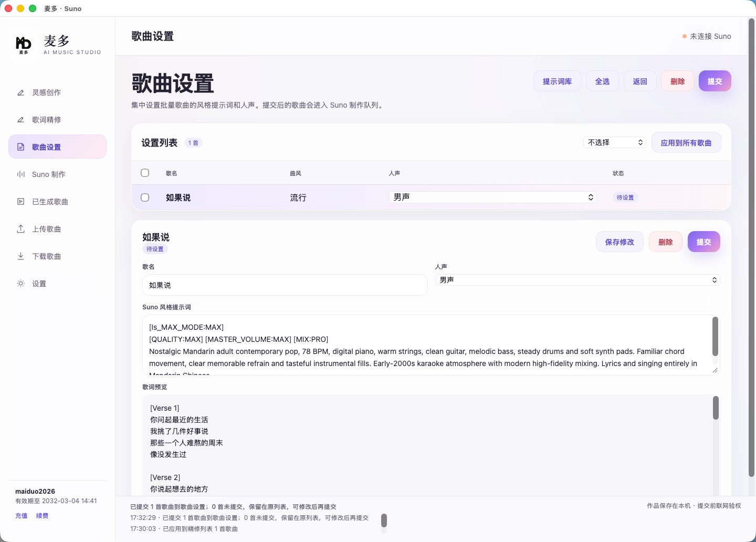Click the username maiduo2026

[x=35, y=492]
